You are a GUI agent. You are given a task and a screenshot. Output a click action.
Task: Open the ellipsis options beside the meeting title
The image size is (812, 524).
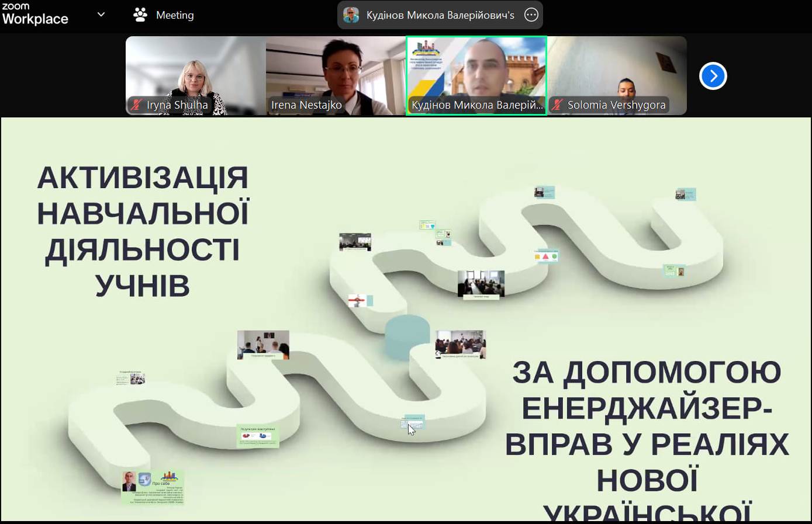coord(531,15)
